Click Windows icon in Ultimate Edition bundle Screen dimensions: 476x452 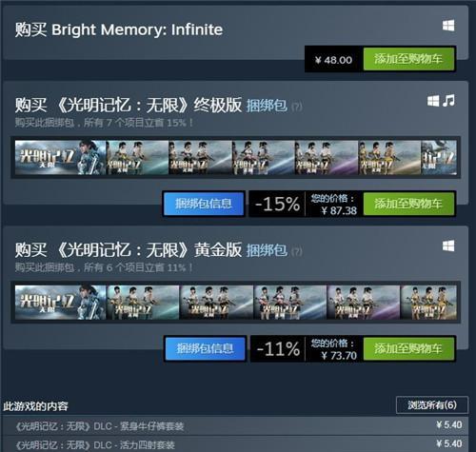pos(433,101)
